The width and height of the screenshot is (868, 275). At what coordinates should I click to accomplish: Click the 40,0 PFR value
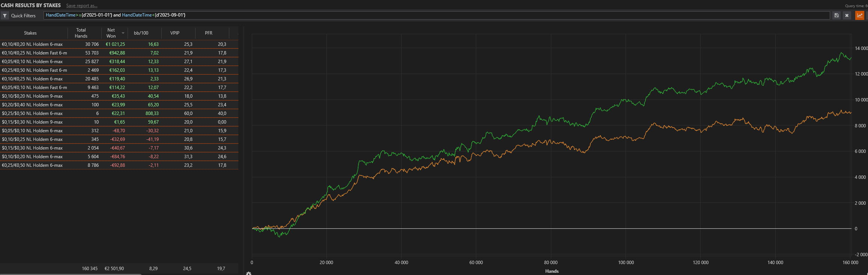point(222,113)
